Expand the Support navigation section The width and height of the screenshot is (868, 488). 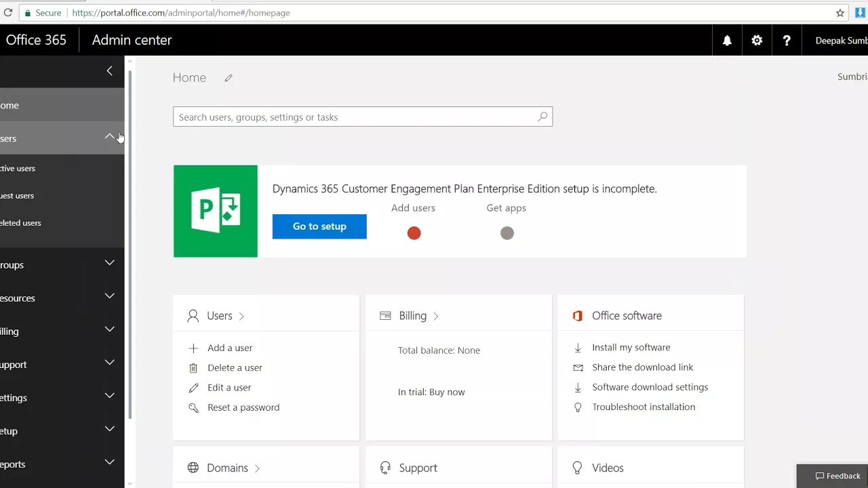(110, 362)
